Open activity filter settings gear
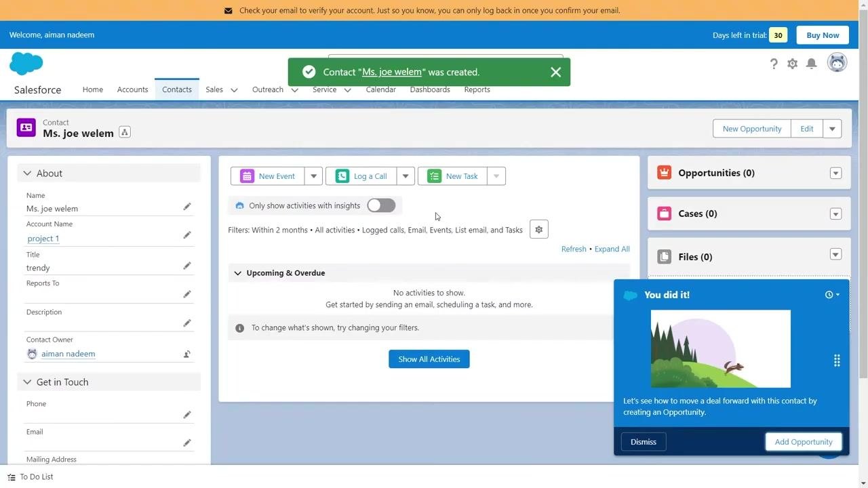Viewport: 868px width, 488px height. (539, 230)
